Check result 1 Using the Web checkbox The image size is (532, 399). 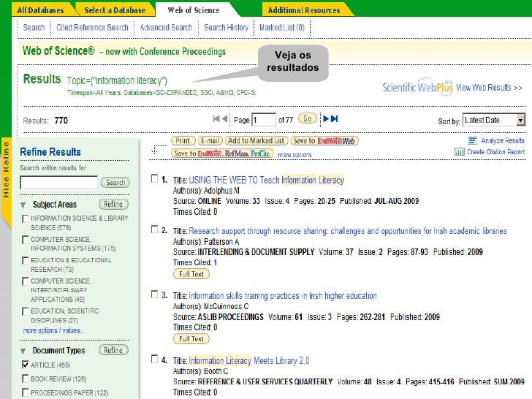[x=154, y=178]
